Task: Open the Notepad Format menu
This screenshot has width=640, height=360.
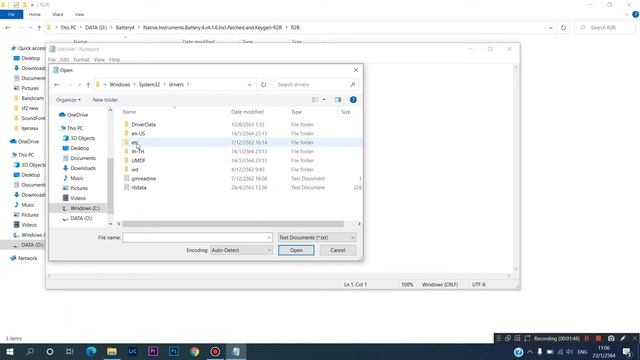Action: [x=81, y=60]
